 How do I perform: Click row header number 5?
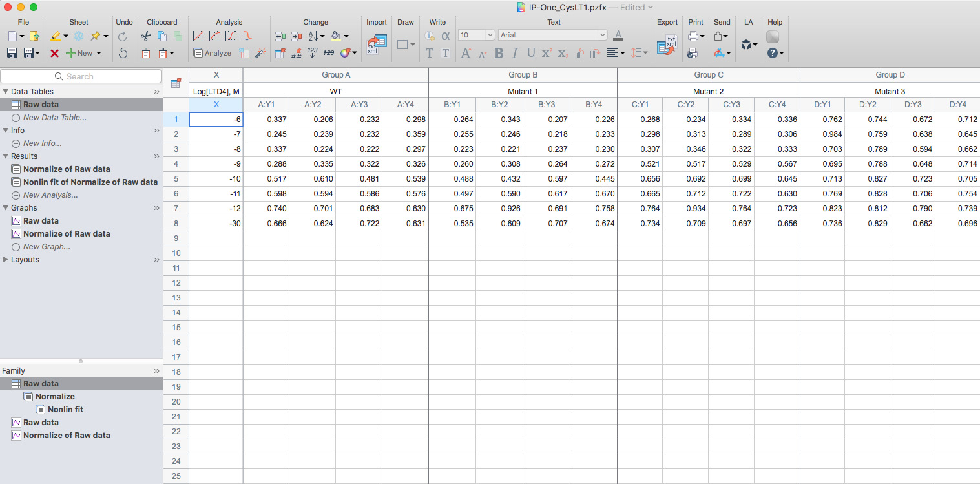176,179
